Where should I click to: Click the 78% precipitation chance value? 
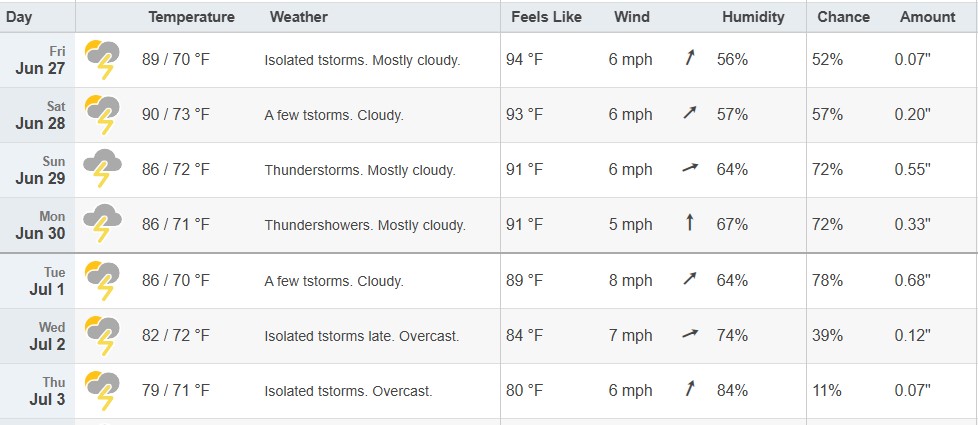pyautogui.click(x=827, y=280)
